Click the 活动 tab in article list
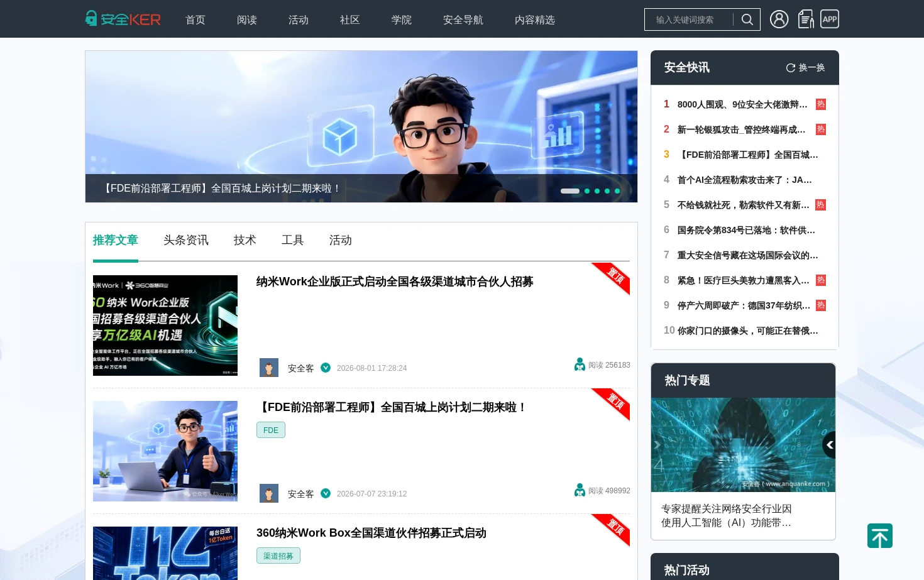Viewport: 924px width, 580px height. [x=341, y=240]
